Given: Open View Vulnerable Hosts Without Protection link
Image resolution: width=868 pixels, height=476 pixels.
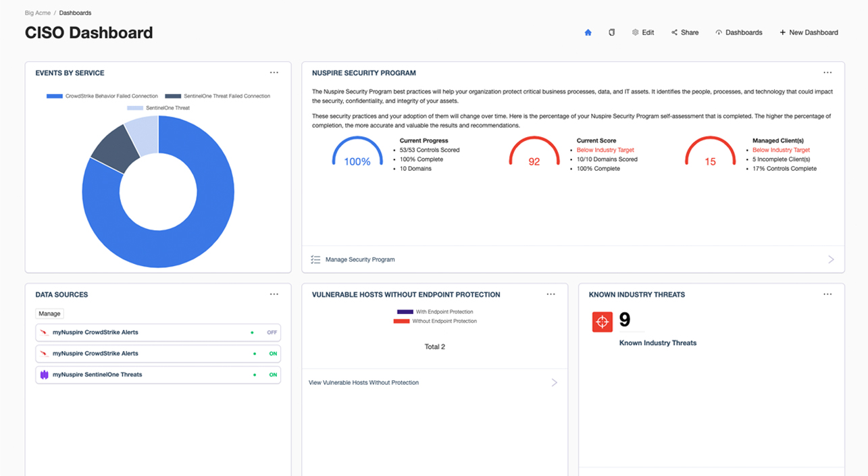Looking at the screenshot, I should 363,383.
